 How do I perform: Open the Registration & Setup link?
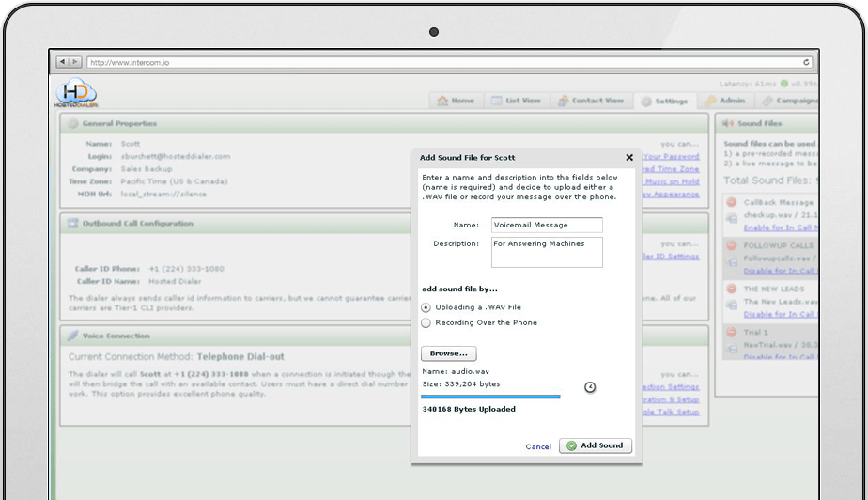pyautogui.click(x=671, y=399)
